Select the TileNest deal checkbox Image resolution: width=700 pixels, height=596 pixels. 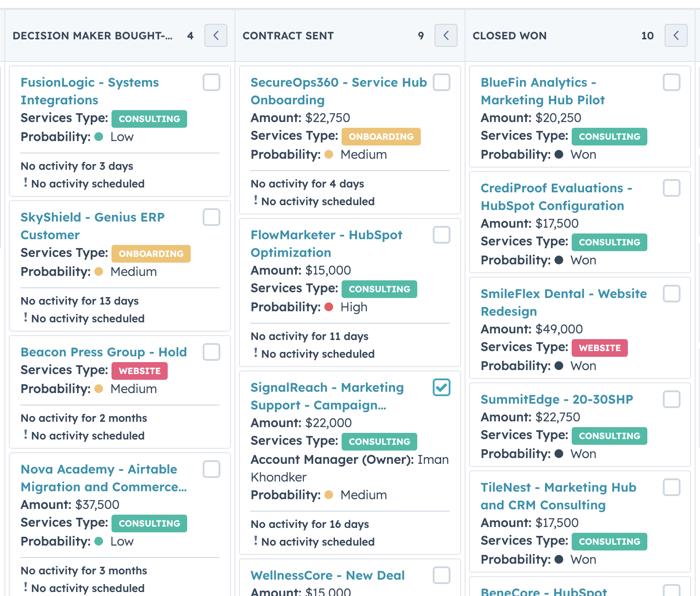tap(672, 487)
